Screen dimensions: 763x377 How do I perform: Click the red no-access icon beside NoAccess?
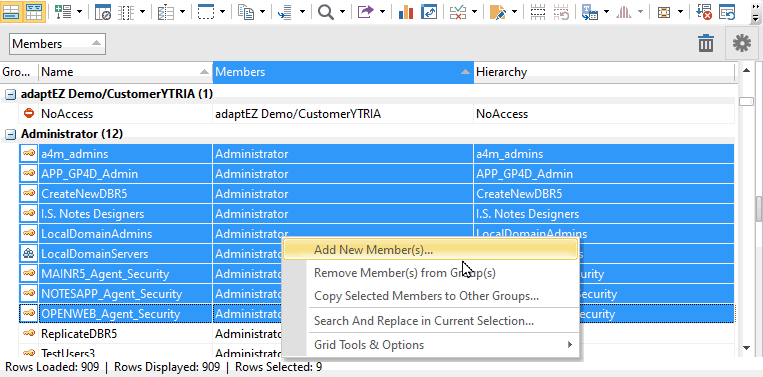pyautogui.click(x=29, y=113)
